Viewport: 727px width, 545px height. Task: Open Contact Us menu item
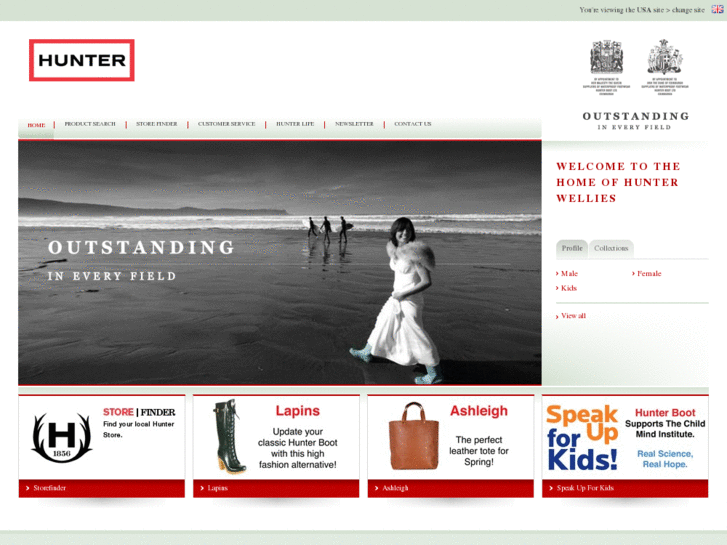(413, 124)
